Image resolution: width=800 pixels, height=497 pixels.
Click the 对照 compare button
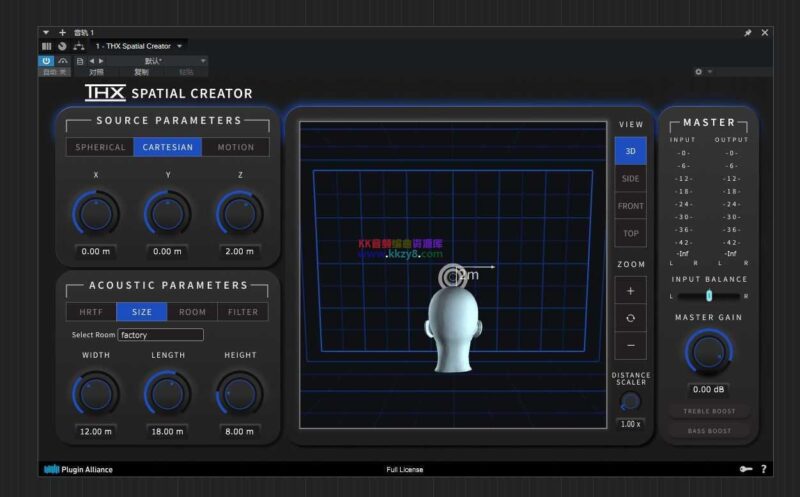[96, 72]
